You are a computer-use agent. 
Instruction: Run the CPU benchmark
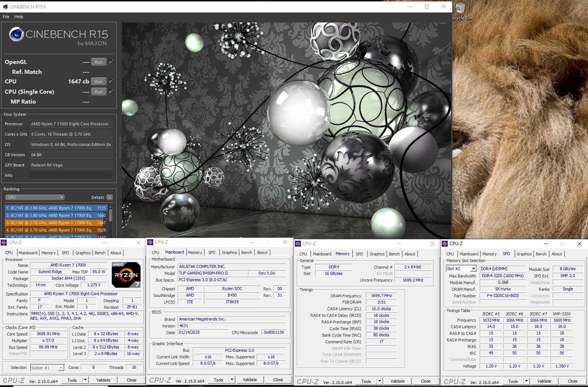(x=98, y=82)
